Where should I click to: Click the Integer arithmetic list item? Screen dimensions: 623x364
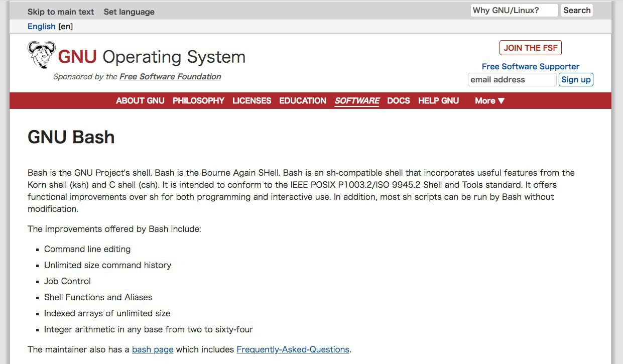149,329
